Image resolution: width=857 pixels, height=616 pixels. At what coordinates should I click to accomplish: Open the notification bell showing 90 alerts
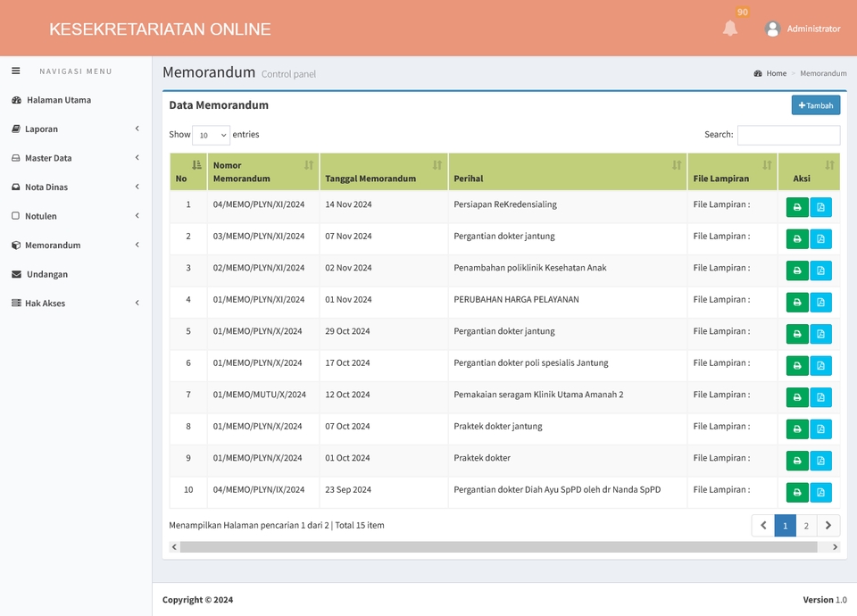(x=730, y=28)
